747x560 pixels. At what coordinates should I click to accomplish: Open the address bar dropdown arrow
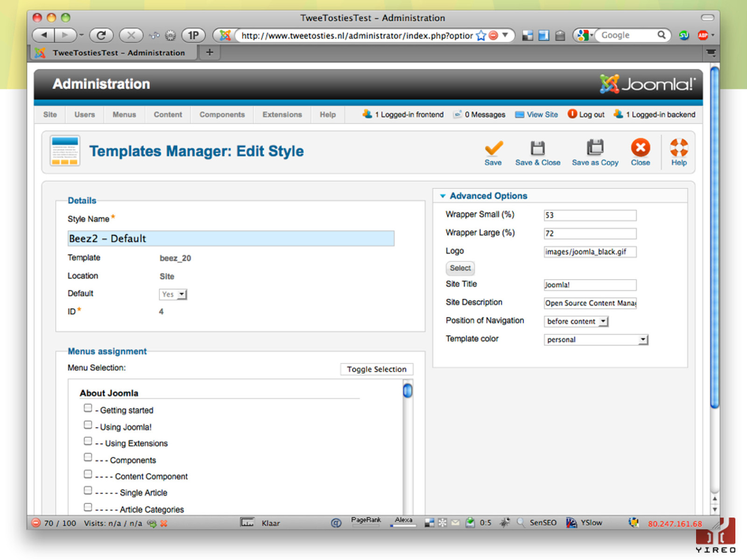click(x=505, y=35)
